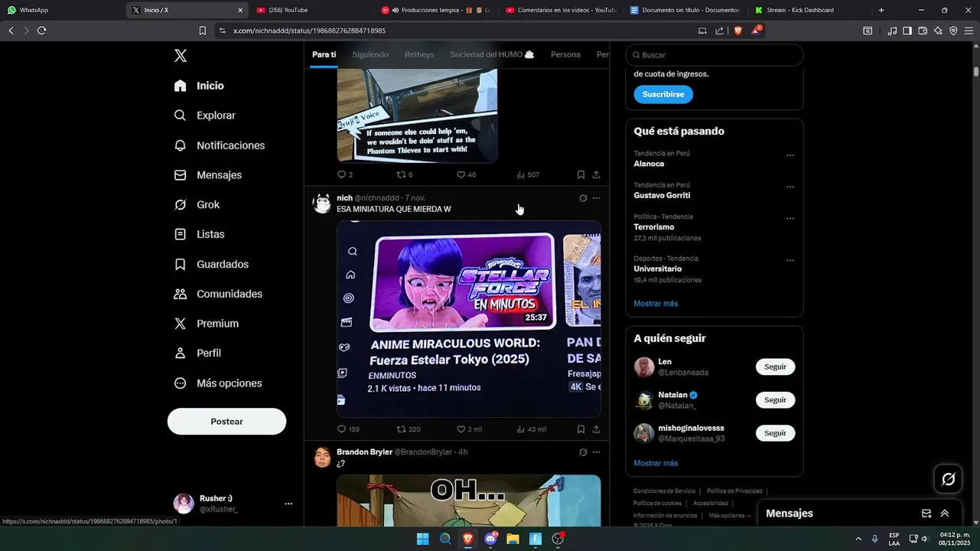Go to Mensajes in the left sidebar
The width and height of the screenshot is (980, 551).
pos(208,175)
